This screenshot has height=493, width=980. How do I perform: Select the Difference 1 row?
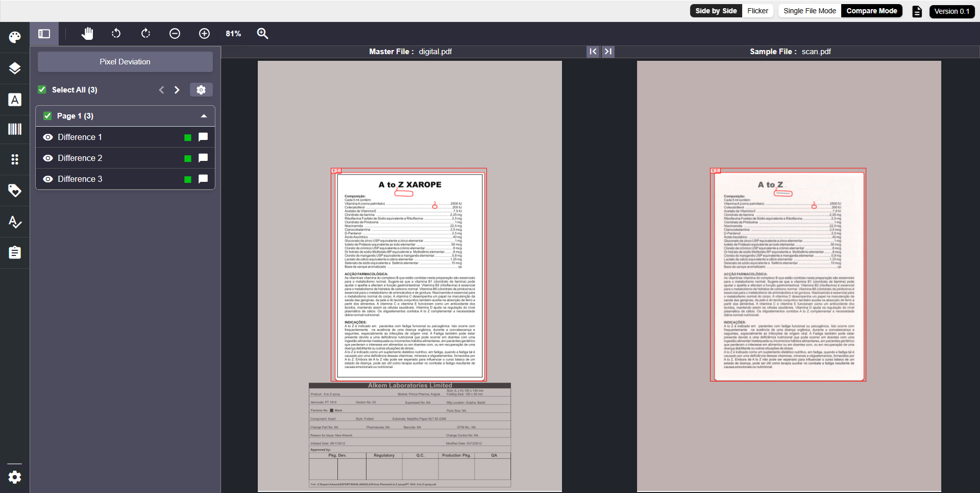(x=125, y=137)
